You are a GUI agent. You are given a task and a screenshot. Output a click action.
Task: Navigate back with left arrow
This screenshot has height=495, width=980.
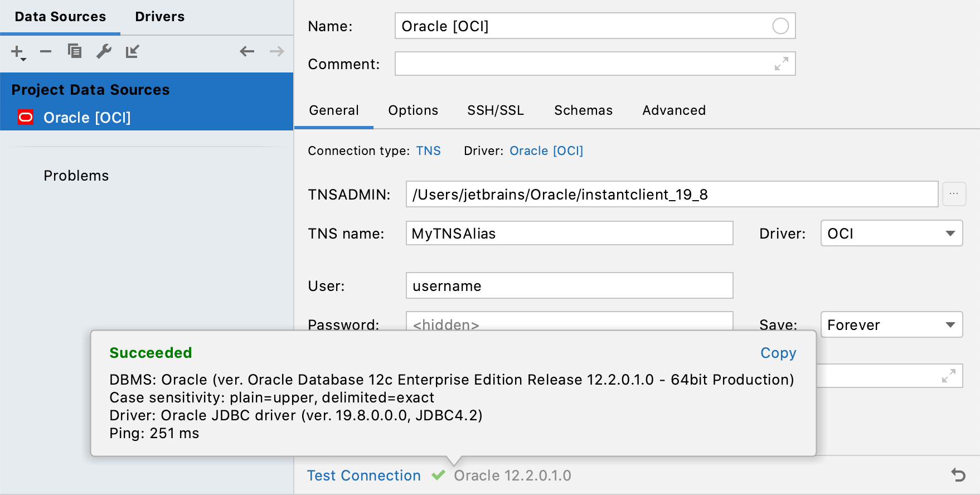tap(247, 52)
